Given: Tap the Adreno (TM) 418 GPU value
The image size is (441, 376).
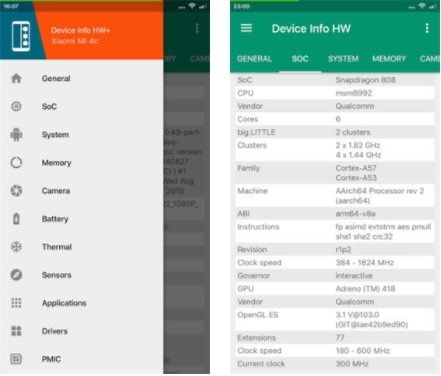Looking at the screenshot, I should pos(365,289).
